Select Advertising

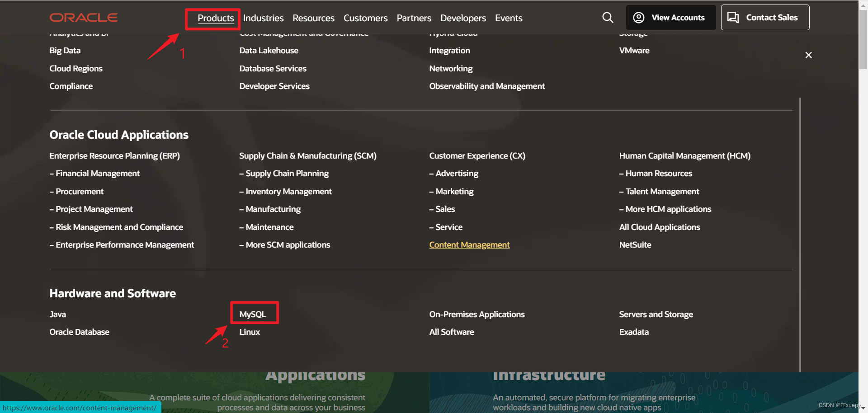454,174
